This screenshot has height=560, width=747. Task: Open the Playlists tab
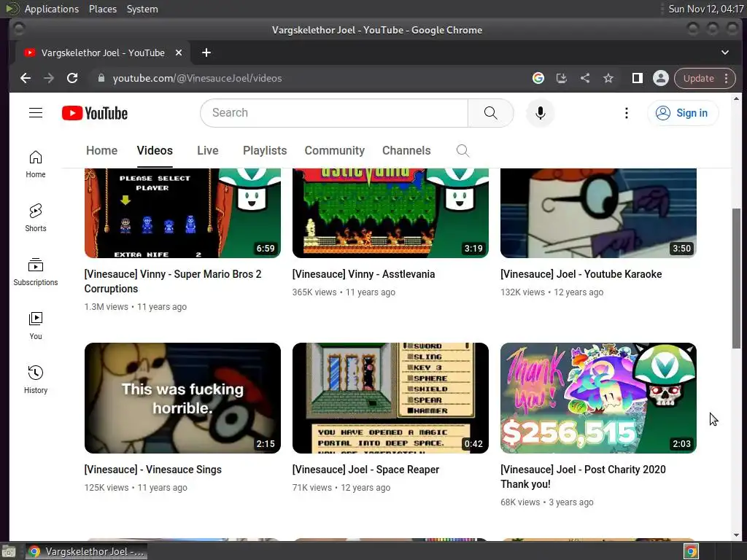[265, 150]
